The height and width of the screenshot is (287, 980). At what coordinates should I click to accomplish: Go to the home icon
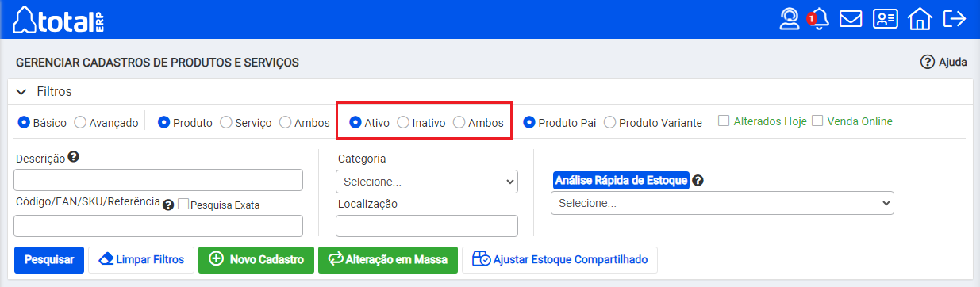(920, 19)
